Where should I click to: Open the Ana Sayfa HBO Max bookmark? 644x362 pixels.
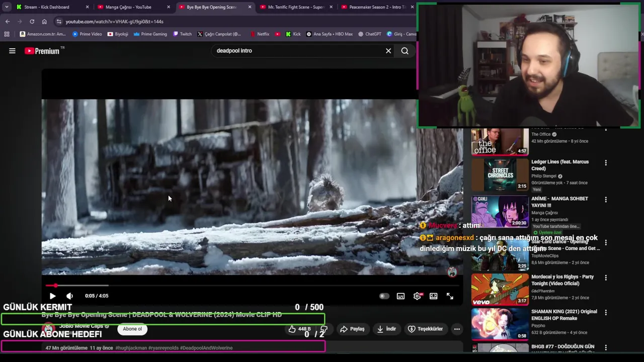pyautogui.click(x=329, y=34)
